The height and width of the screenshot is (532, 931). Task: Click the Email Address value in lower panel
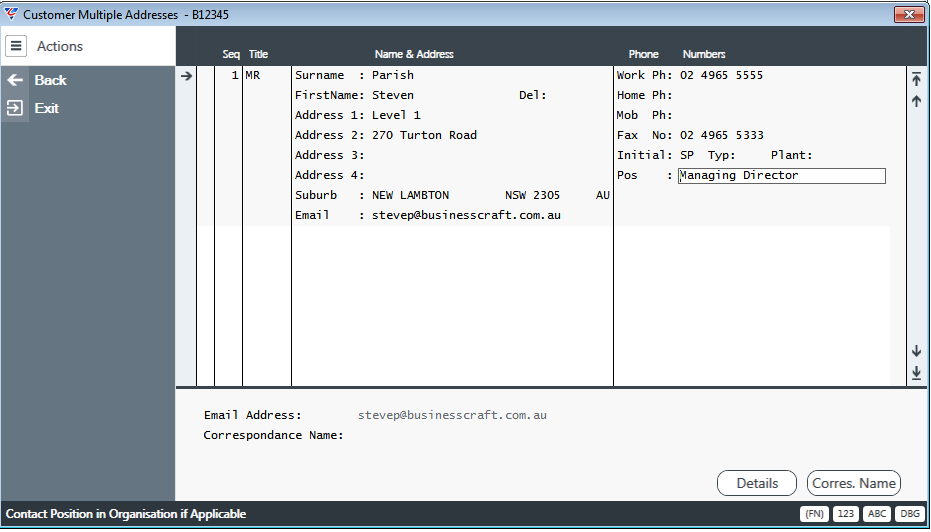(452, 415)
